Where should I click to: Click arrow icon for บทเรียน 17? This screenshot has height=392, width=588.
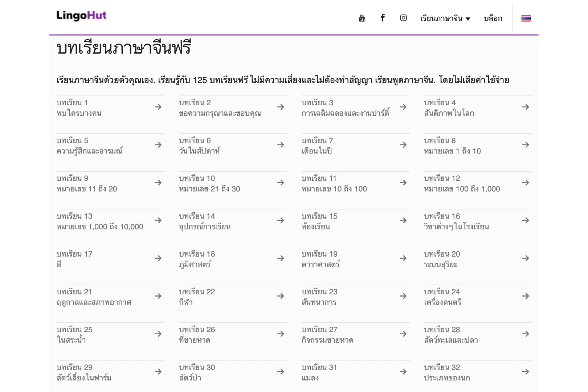coord(158,258)
